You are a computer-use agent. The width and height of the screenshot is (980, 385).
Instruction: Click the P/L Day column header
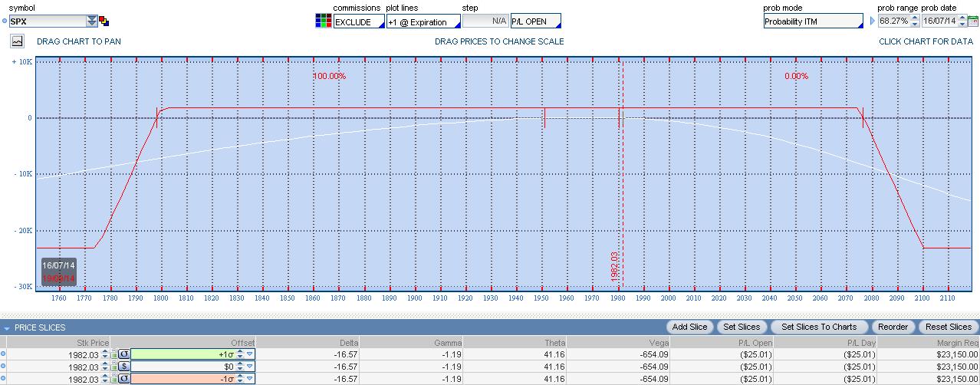click(825, 342)
